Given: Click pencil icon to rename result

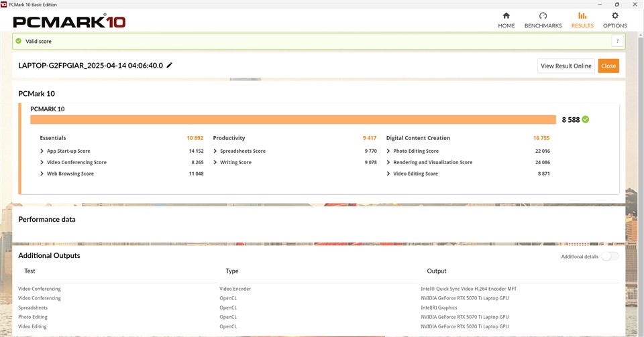Looking at the screenshot, I should [170, 66].
